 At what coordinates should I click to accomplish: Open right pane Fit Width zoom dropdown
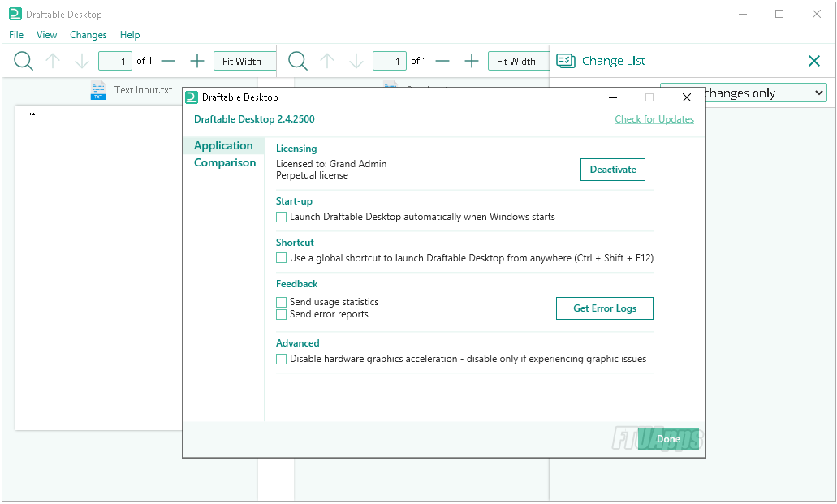point(518,61)
